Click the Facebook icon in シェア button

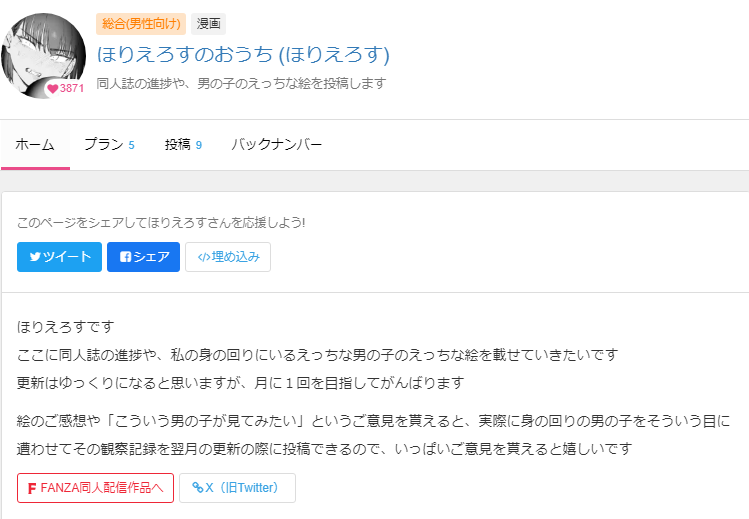(x=126, y=257)
